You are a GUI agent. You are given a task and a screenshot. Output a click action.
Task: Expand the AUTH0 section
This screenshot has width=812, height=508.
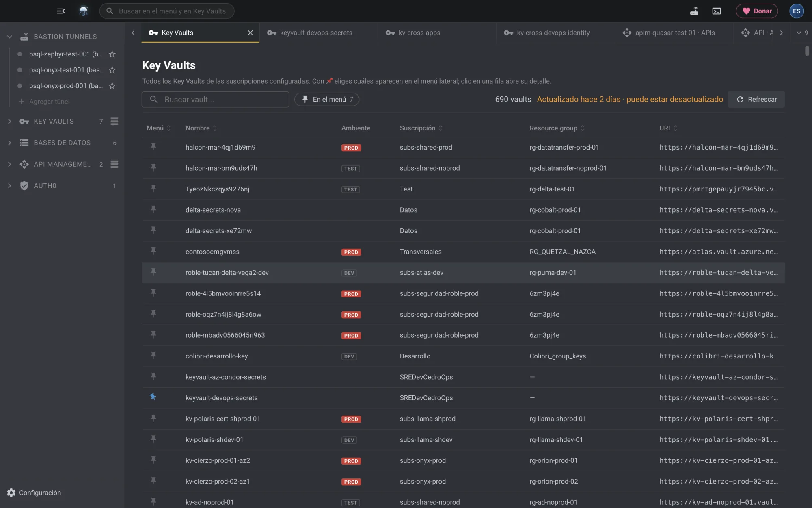(x=10, y=186)
